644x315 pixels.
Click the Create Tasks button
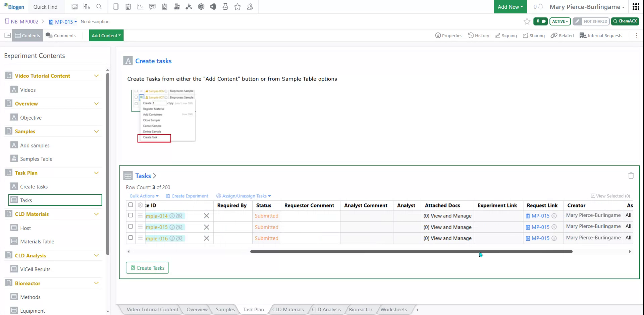pos(147,268)
